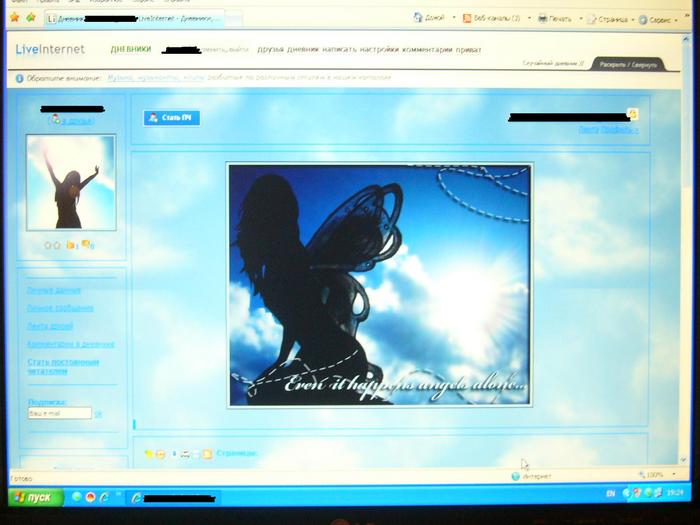Open the Сервис (Tools) menu
The width and height of the screenshot is (700, 525).
coord(658,20)
